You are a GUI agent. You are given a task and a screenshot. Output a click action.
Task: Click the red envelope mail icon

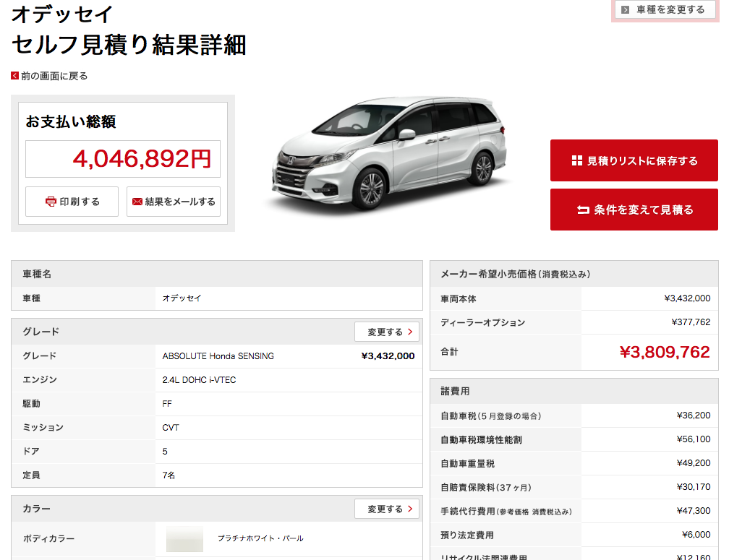(x=137, y=202)
